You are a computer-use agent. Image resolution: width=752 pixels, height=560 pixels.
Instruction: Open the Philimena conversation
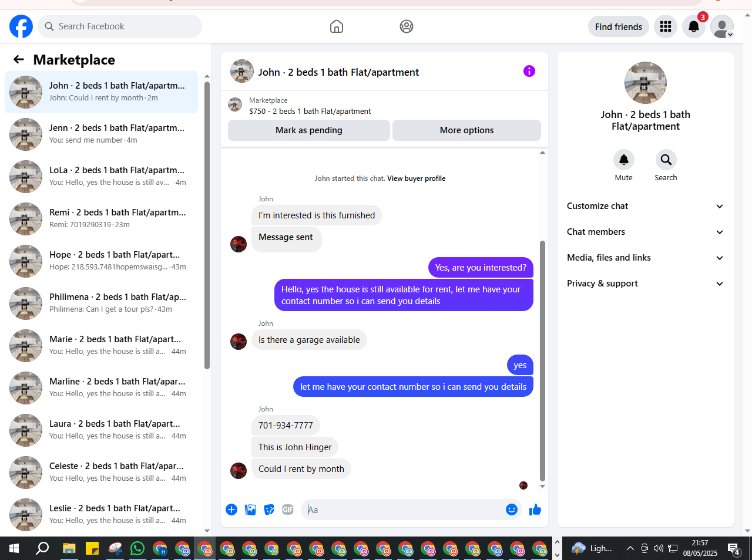tap(101, 303)
